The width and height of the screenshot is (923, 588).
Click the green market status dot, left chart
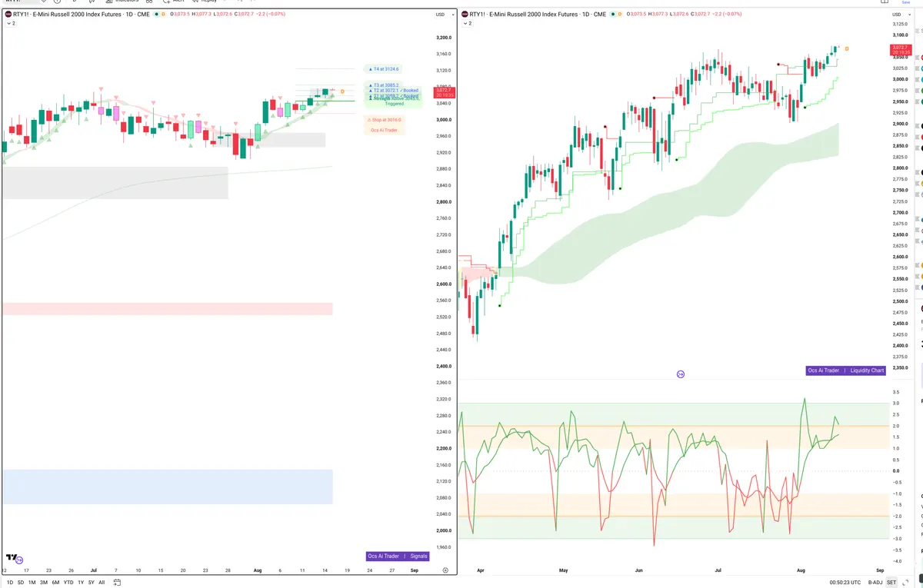156,15
